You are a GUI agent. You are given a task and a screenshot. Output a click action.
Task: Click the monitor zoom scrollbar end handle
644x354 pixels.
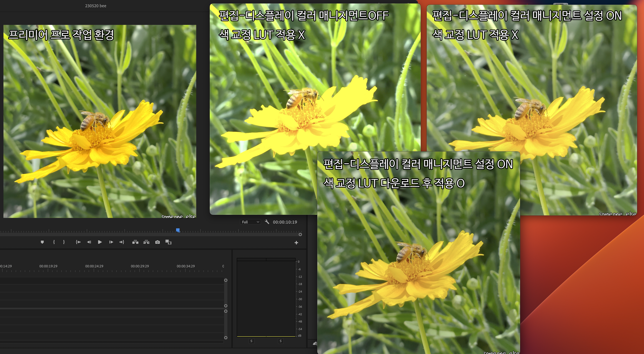[x=300, y=235]
